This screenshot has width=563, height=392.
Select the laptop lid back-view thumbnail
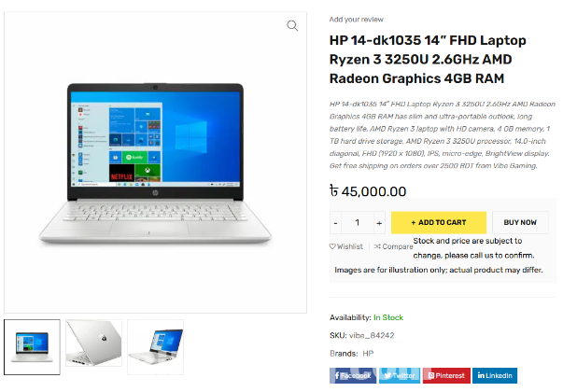coord(93,343)
